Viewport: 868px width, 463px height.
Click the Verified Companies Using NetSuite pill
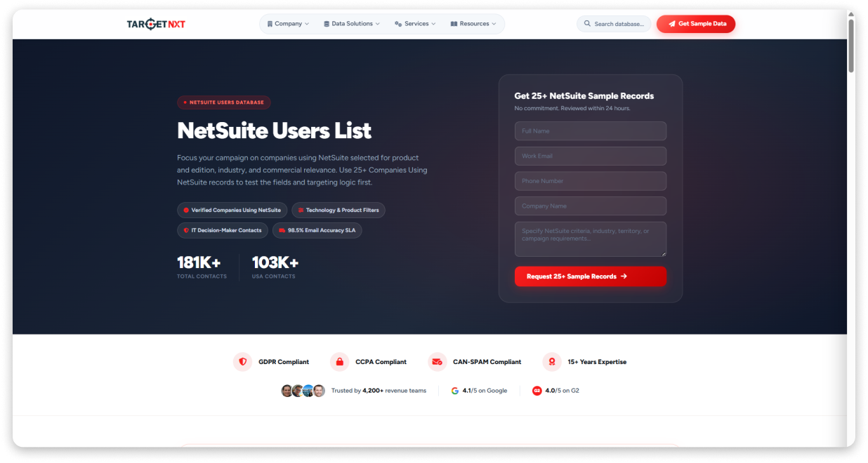point(232,210)
